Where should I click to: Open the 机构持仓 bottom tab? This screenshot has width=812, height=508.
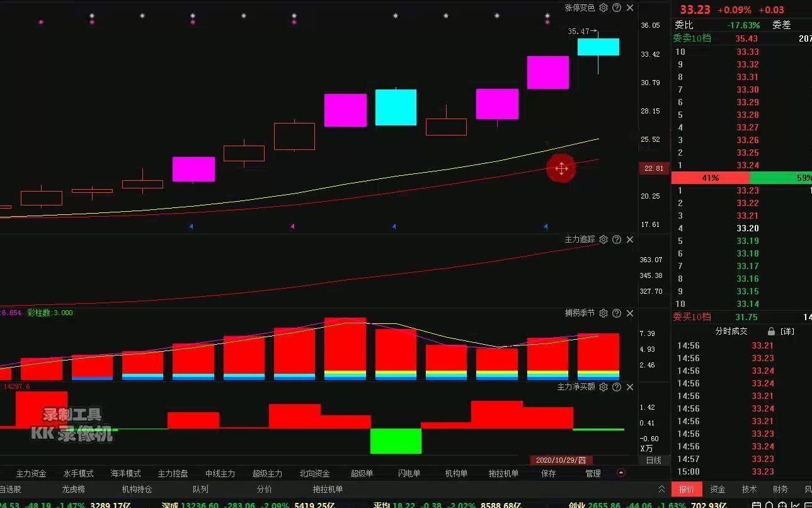(x=137, y=489)
